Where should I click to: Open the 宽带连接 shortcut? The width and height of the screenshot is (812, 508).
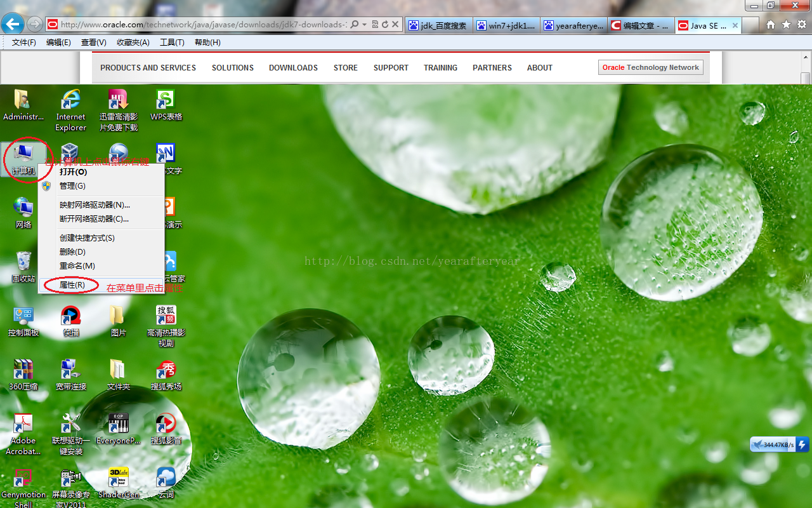click(70, 375)
